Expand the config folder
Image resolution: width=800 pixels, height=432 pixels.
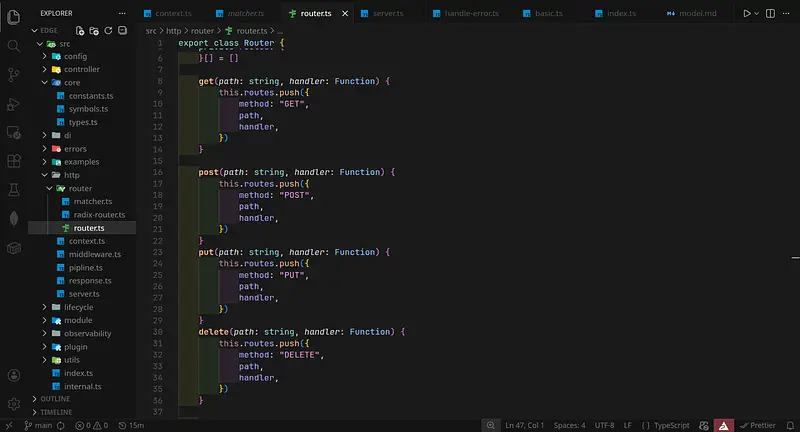pos(75,56)
